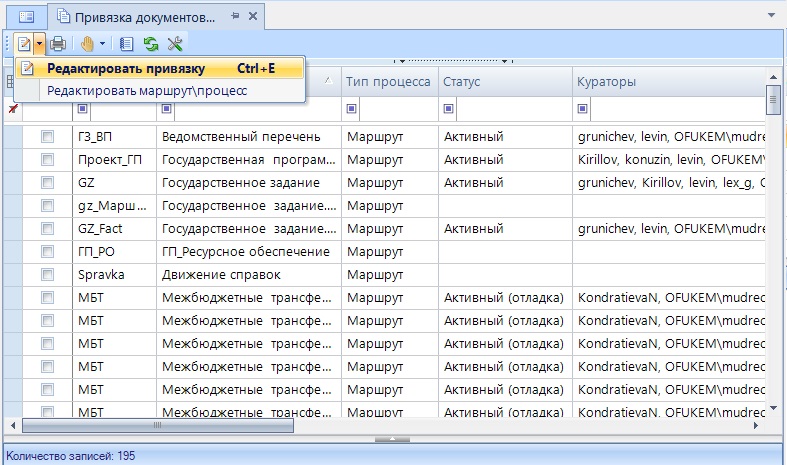The width and height of the screenshot is (787, 465).
Task: Click the list view toolbar icon
Action: [x=126, y=44]
